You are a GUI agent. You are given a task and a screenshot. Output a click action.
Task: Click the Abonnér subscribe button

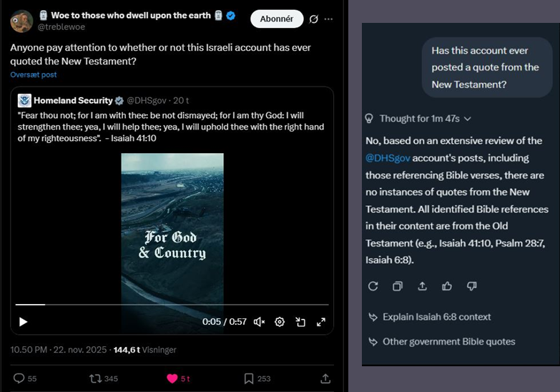(x=277, y=19)
